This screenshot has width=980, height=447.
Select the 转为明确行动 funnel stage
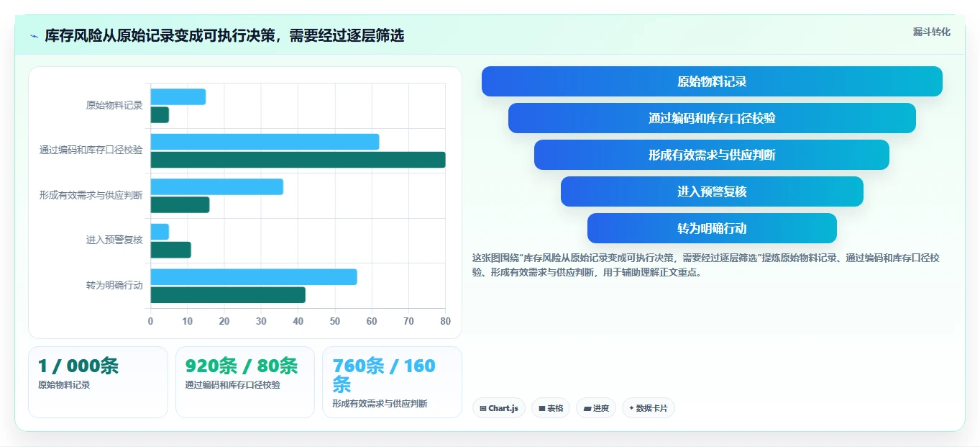pos(712,228)
